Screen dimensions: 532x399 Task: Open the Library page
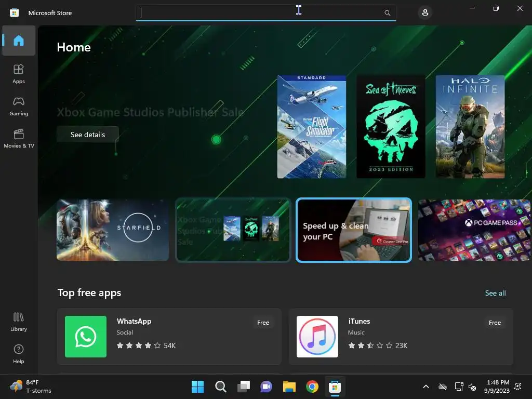[19, 322]
